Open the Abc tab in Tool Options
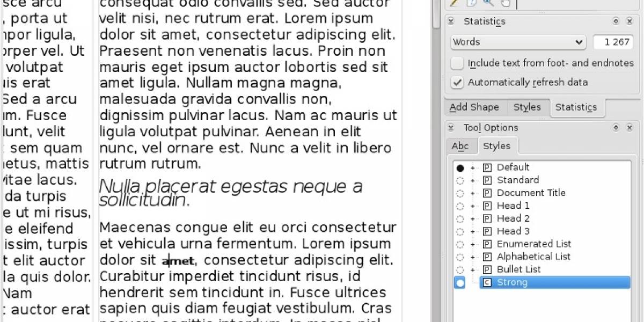The image size is (644, 322). pos(460,146)
